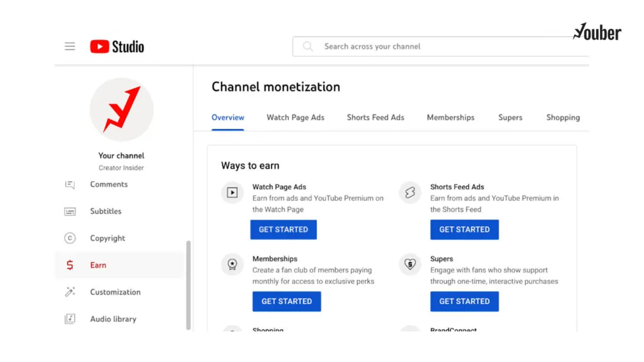Click the Subtitles sidebar icon

[70, 211]
